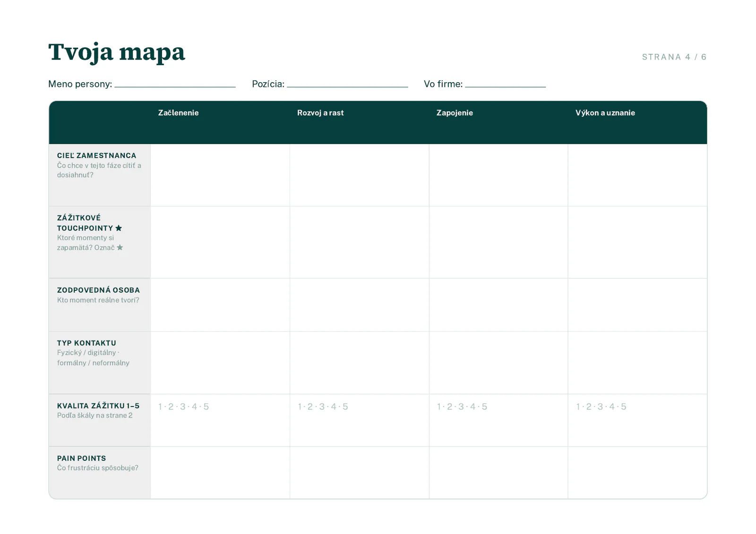Click the 'Meno persony' blank line
This screenshot has height=534, width=756.
coord(175,87)
